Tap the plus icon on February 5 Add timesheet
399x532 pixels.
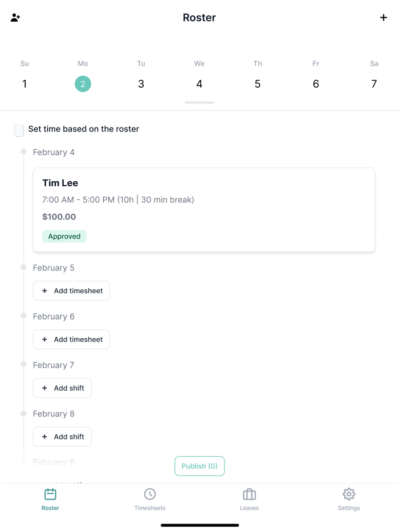pyautogui.click(x=45, y=291)
